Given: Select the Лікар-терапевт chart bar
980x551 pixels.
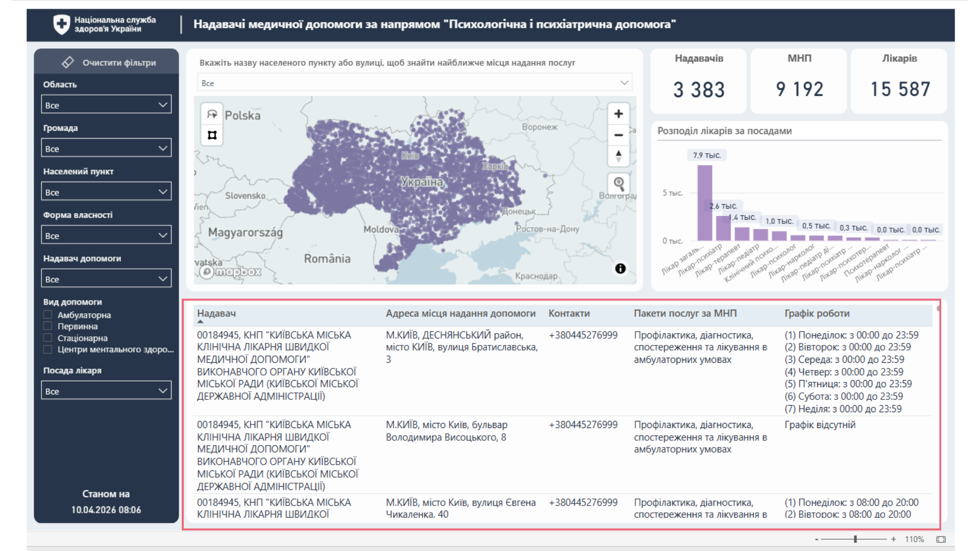Looking at the screenshot, I should point(742,234).
